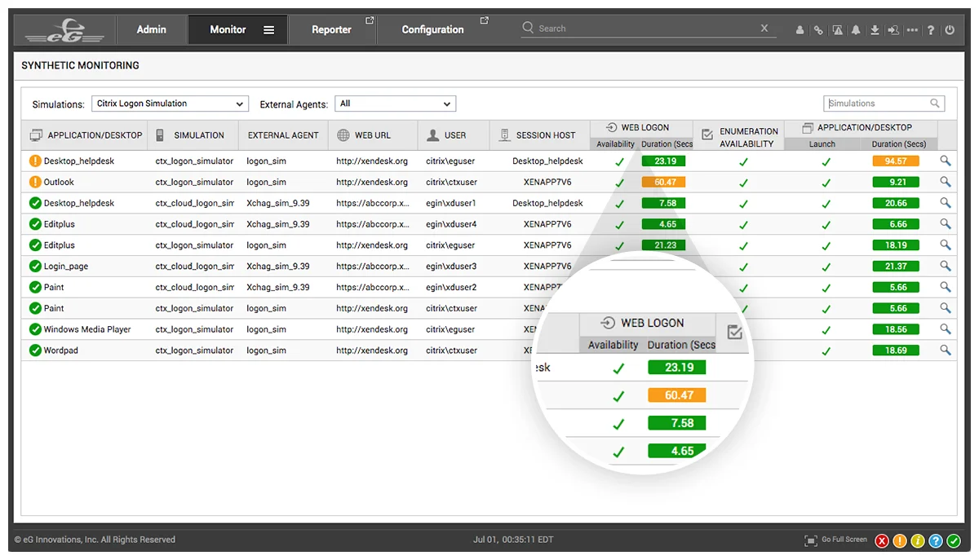Viewport: 979px width, 560px height.
Task: Click the green status icon beside Login_page
Action: pyautogui.click(x=35, y=266)
